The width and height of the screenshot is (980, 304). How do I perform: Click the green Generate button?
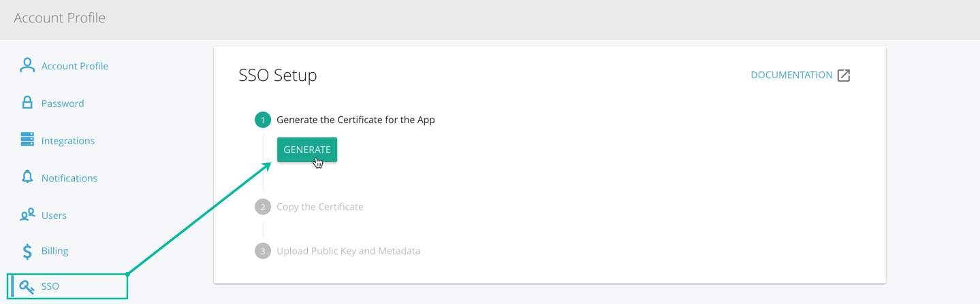pos(307,150)
